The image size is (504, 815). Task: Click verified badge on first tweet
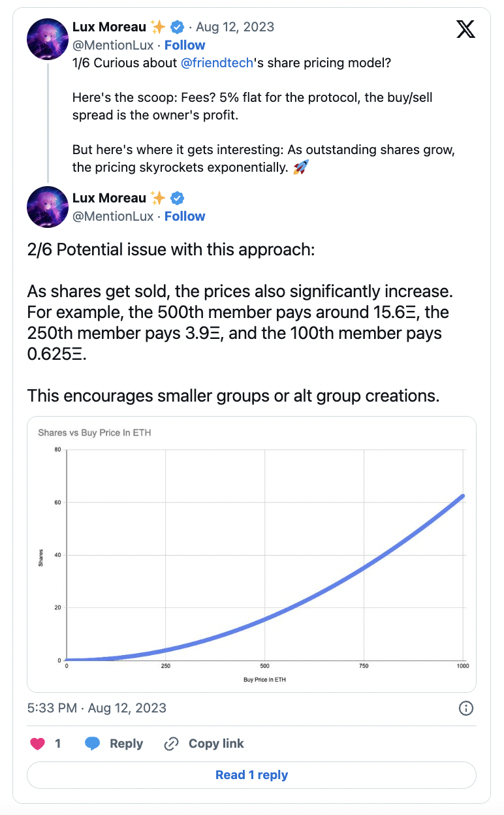coord(177,27)
